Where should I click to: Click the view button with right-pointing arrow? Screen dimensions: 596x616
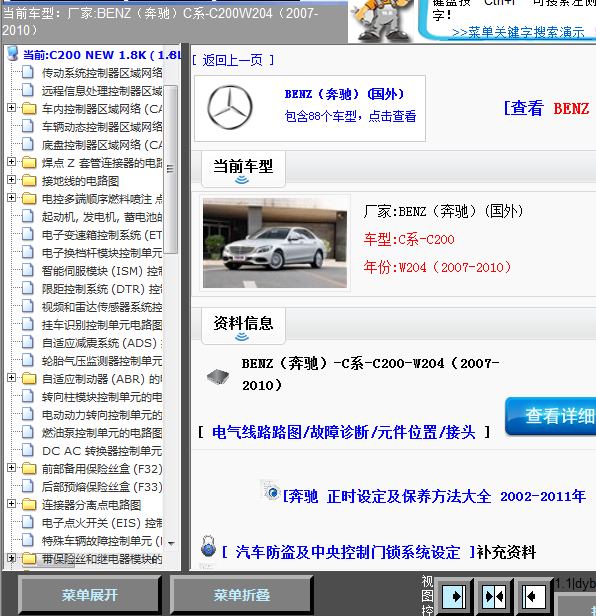tap(454, 597)
